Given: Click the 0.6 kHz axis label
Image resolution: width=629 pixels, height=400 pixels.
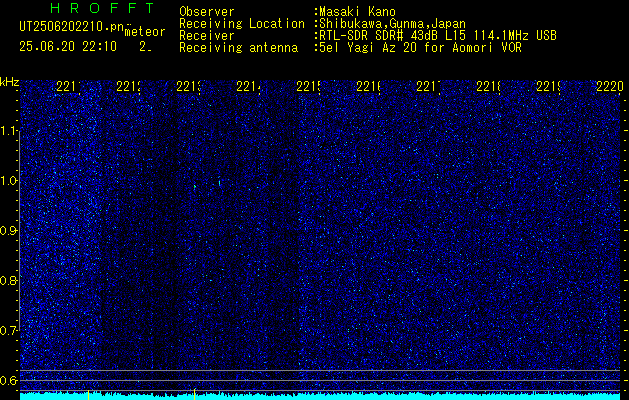Looking at the screenshot, I should coord(10,380).
